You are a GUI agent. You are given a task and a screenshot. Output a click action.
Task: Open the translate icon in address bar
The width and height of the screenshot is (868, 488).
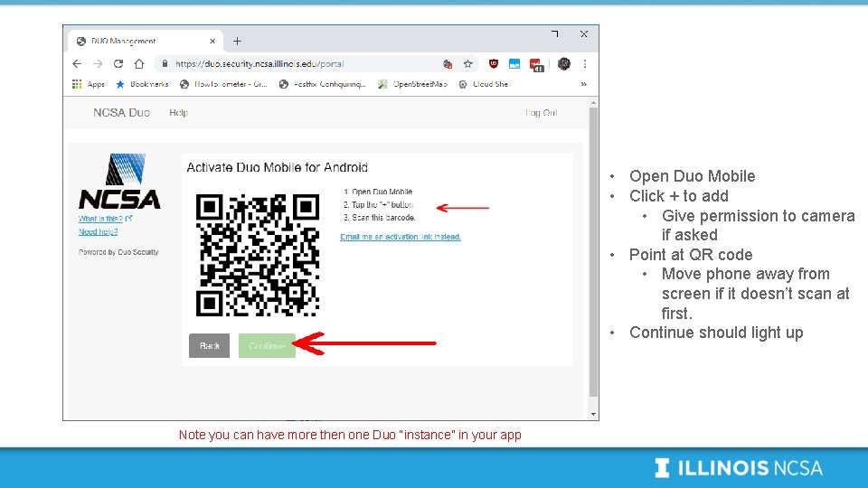point(448,63)
